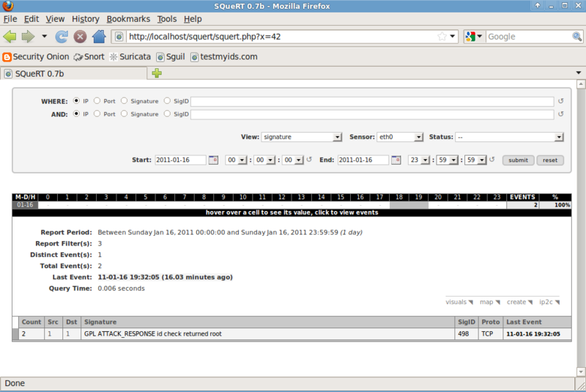Open the Start minute dropdown

[x=264, y=160]
